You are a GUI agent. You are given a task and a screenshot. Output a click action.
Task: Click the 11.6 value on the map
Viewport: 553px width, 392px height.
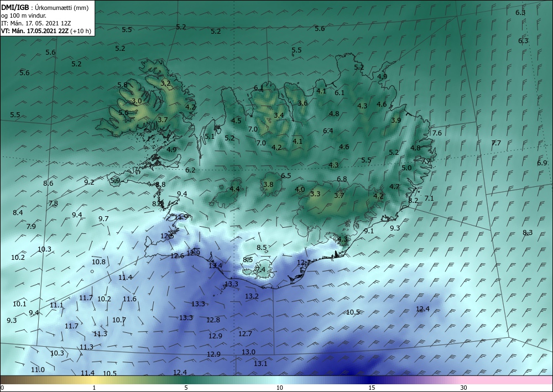pos(129,299)
